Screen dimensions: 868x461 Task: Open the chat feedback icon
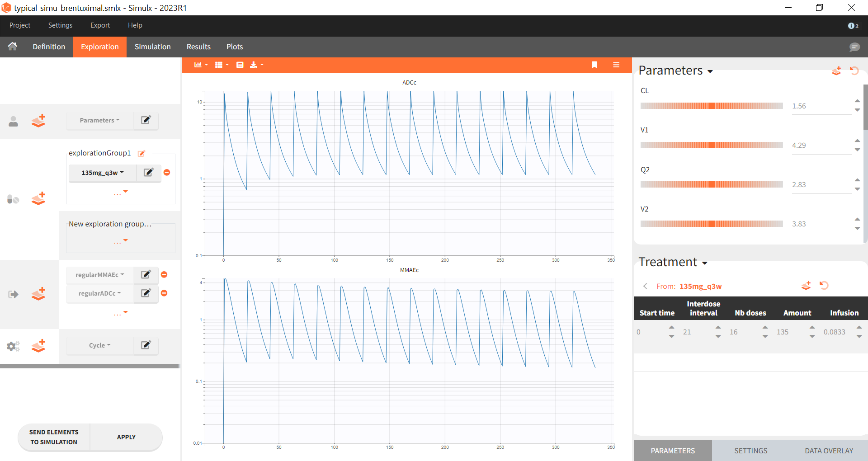click(854, 47)
